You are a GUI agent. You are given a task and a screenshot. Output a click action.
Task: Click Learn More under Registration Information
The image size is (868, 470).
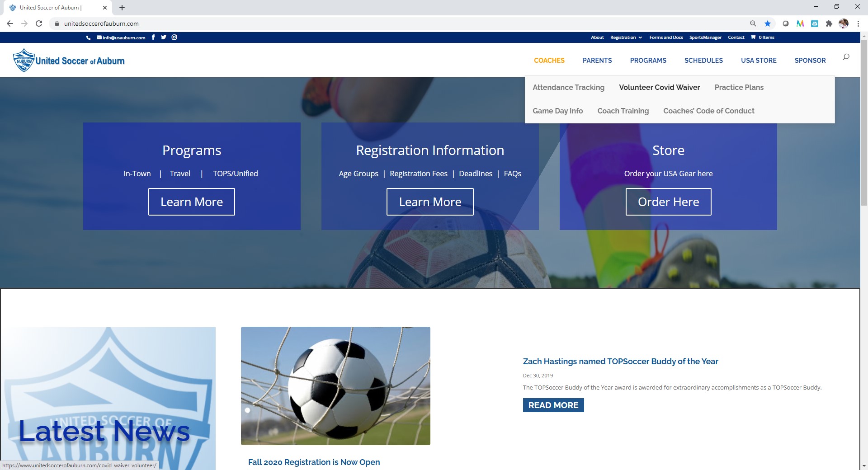(430, 202)
